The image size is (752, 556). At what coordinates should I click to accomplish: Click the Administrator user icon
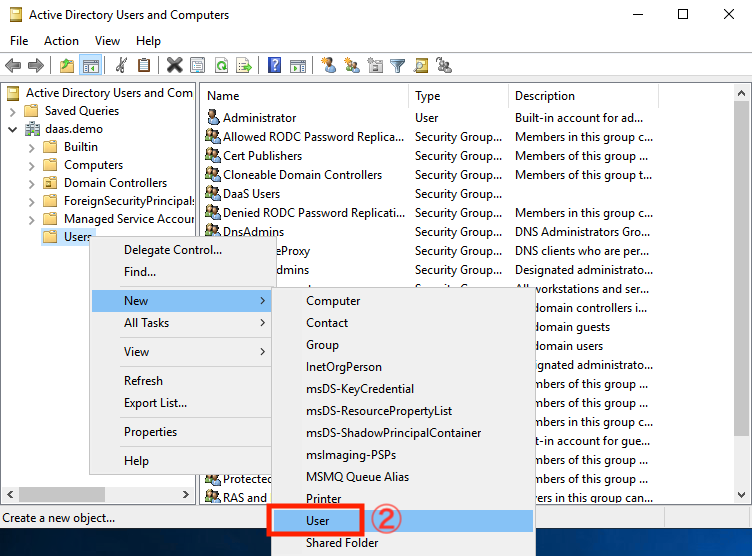[213, 117]
